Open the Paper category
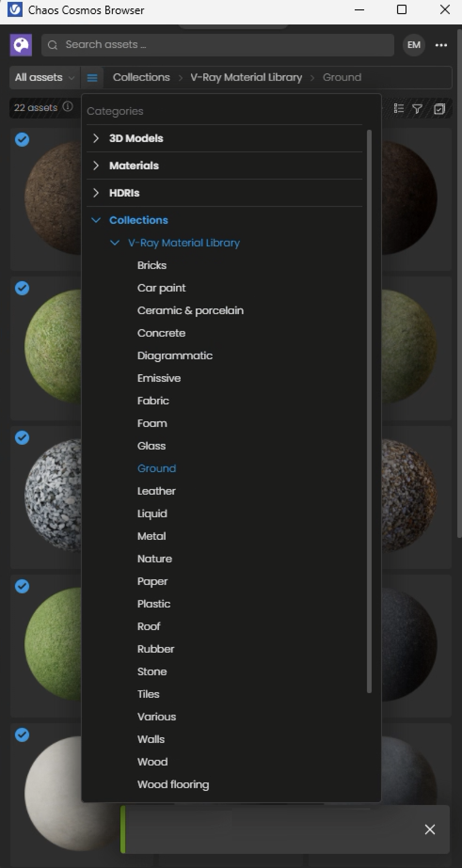Viewport: 462px width, 868px height. tap(152, 581)
